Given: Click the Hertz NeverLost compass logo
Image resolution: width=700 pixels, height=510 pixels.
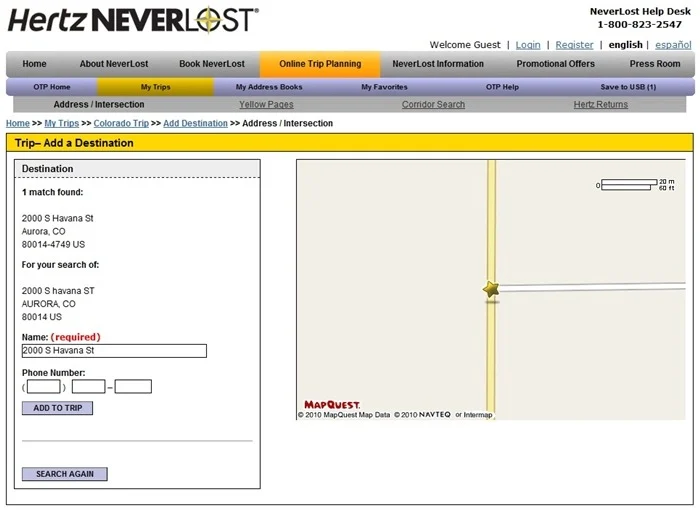Looking at the screenshot, I should tap(133, 21).
